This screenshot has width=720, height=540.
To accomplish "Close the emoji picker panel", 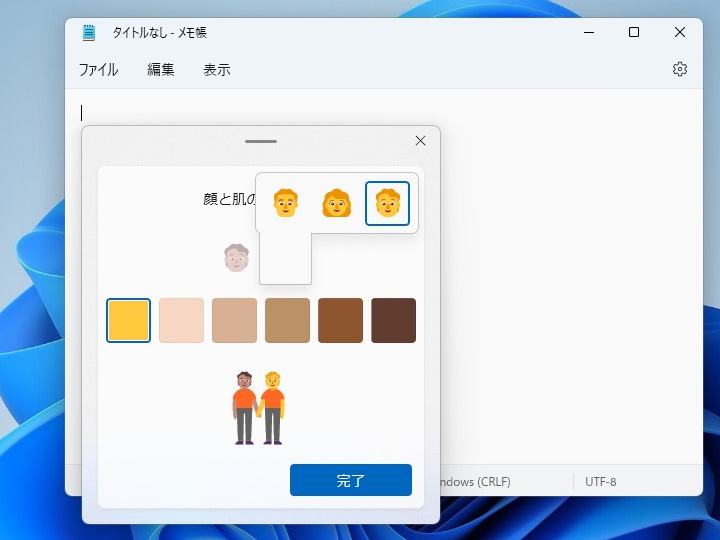I will coord(420,141).
